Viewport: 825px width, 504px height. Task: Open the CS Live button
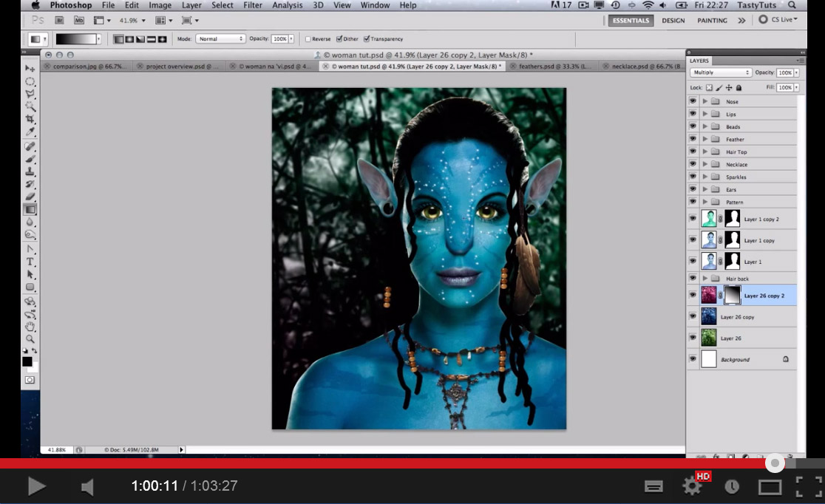pyautogui.click(x=778, y=19)
